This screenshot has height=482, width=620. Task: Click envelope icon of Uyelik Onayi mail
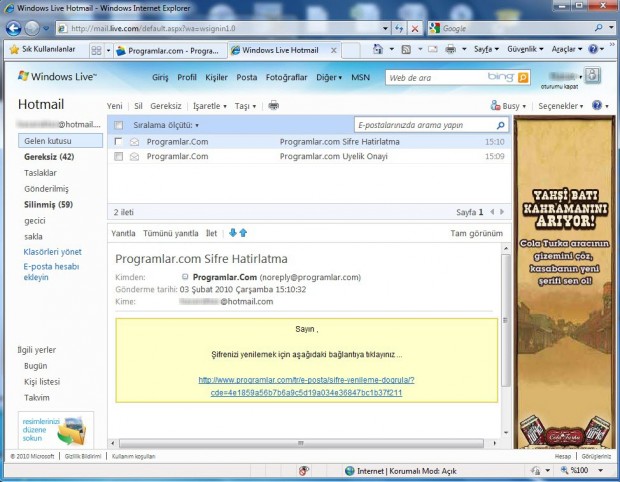coord(134,157)
